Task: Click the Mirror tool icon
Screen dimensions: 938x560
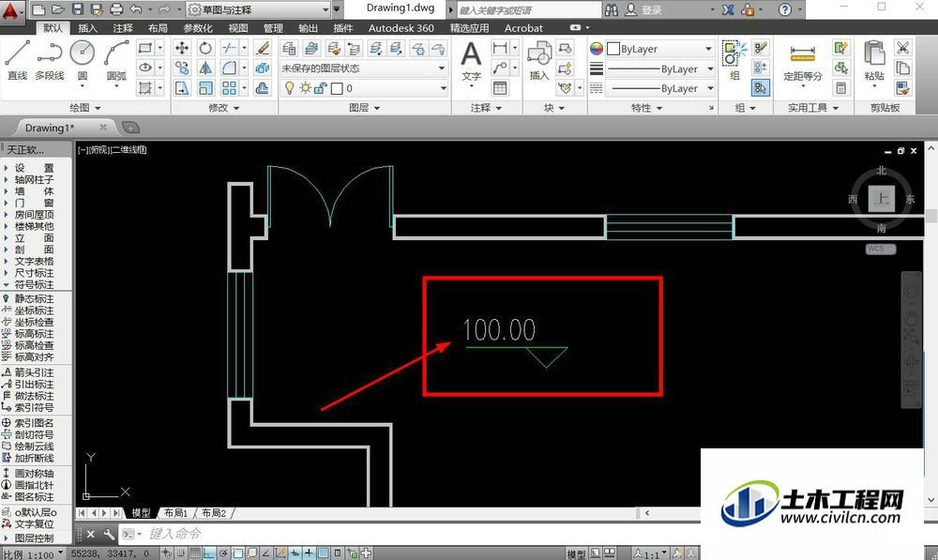Action: pos(205,68)
